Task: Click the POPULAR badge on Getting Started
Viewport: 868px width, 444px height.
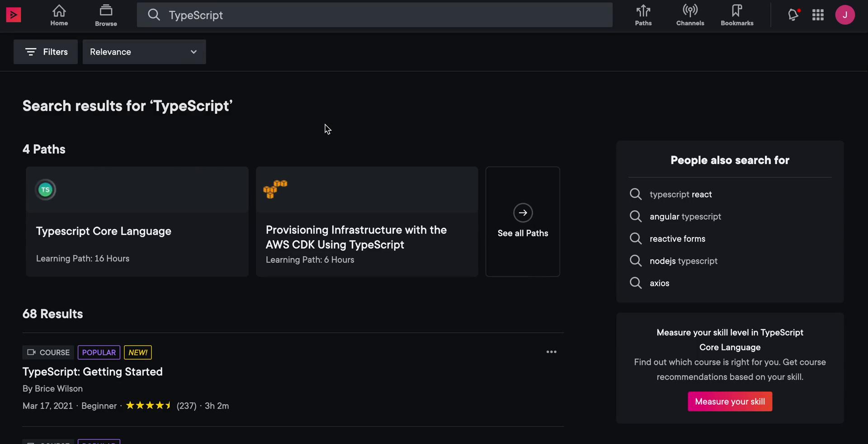Action: [99, 352]
